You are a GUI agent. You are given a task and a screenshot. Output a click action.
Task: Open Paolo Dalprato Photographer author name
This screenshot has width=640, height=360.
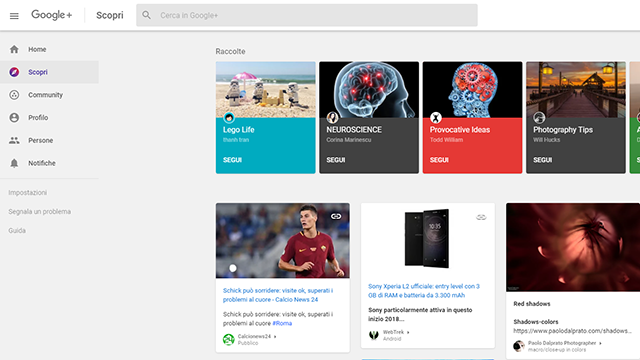point(562,343)
